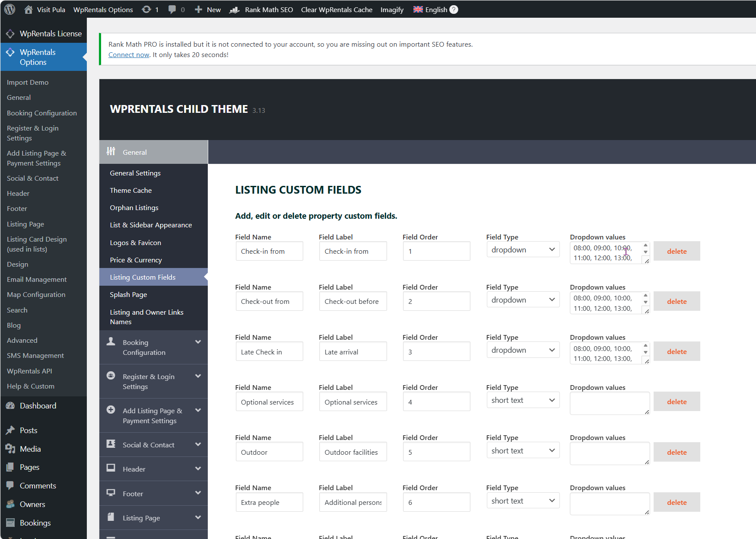The height and width of the screenshot is (539, 756).
Task: Select Splash Page from the General submenu
Action: [x=128, y=295]
